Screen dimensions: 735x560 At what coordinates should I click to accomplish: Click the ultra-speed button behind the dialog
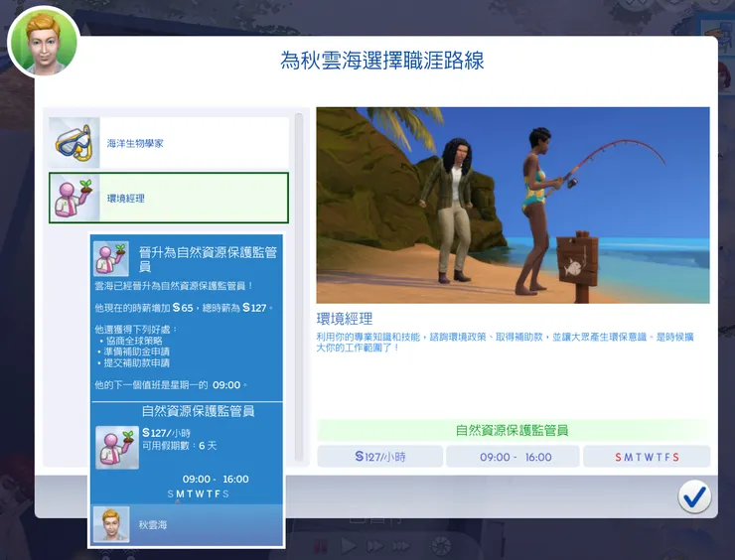point(400,546)
